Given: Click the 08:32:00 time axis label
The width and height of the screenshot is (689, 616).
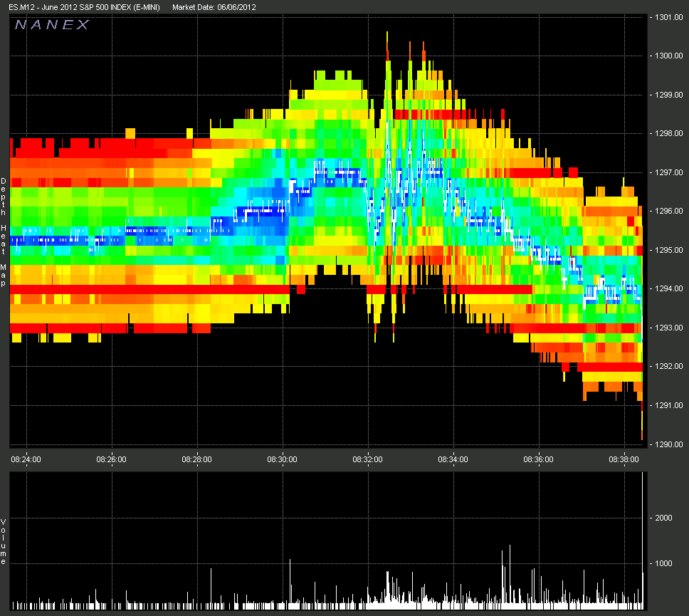Looking at the screenshot, I should coord(367,459).
